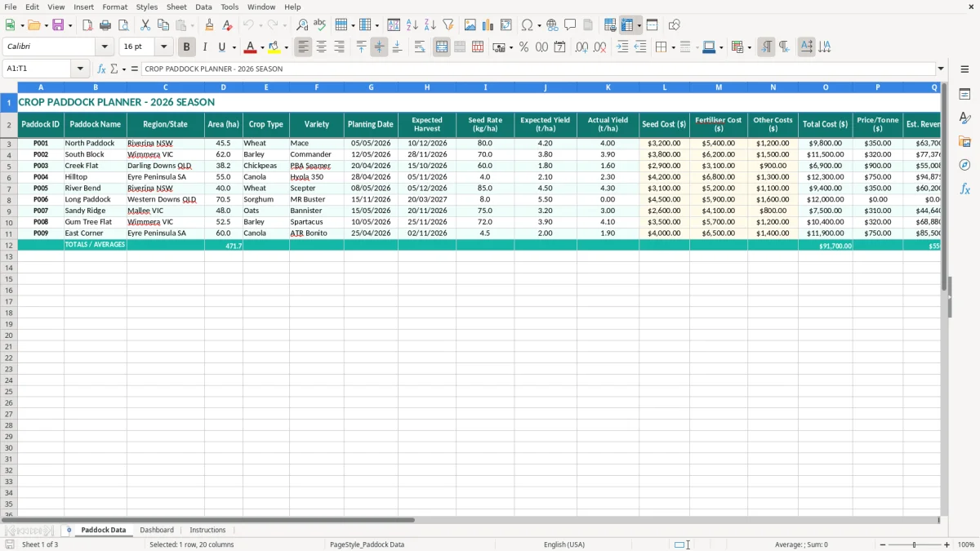Image resolution: width=980 pixels, height=551 pixels.
Task: Expand font color dropdown arrow
Action: (x=262, y=47)
